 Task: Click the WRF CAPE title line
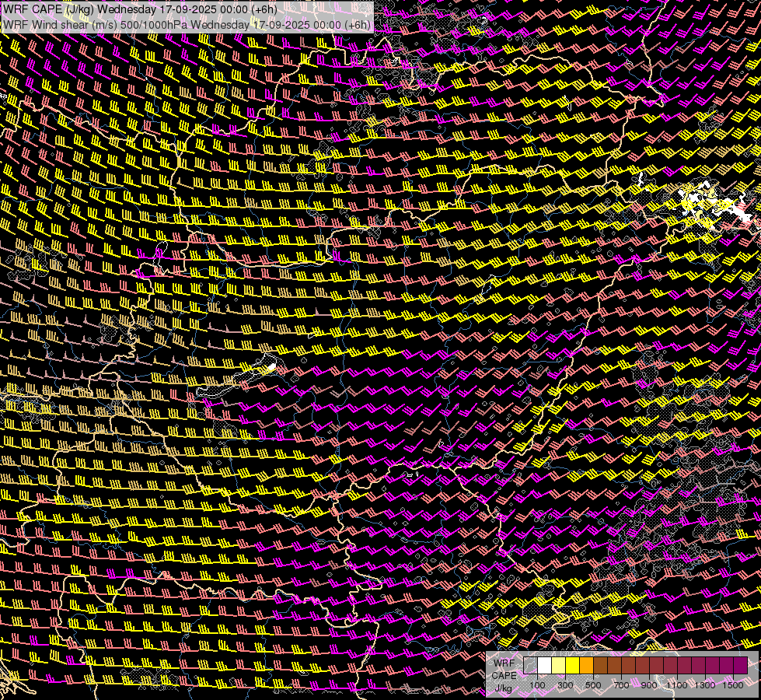pos(140,9)
